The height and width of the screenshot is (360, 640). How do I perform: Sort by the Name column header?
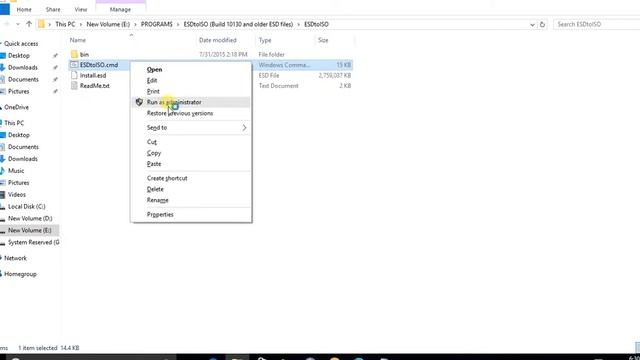pos(78,40)
